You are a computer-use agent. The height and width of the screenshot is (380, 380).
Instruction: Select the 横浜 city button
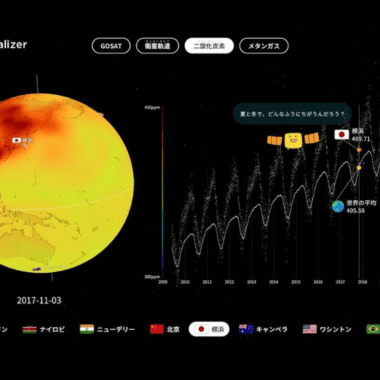tap(209, 329)
